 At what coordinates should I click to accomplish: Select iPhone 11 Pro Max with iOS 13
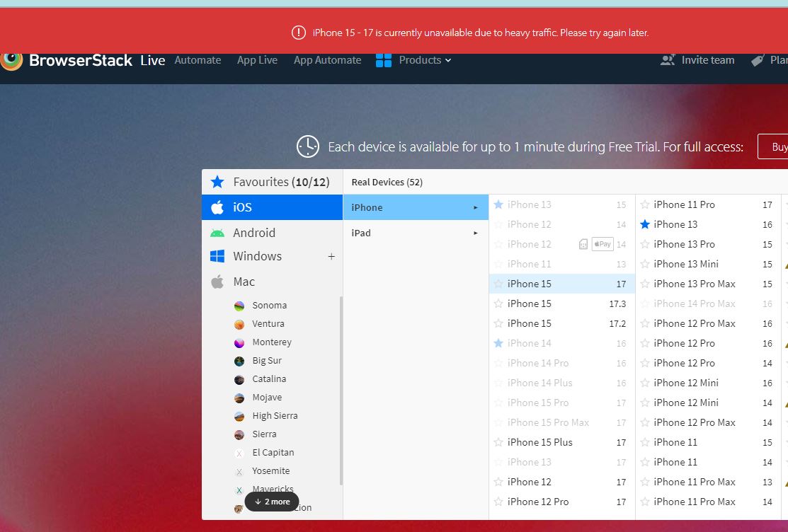pyautogui.click(x=709, y=482)
